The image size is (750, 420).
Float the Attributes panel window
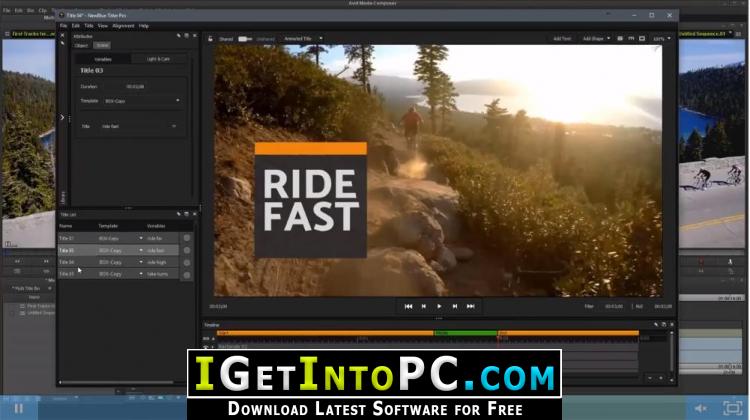187,36
